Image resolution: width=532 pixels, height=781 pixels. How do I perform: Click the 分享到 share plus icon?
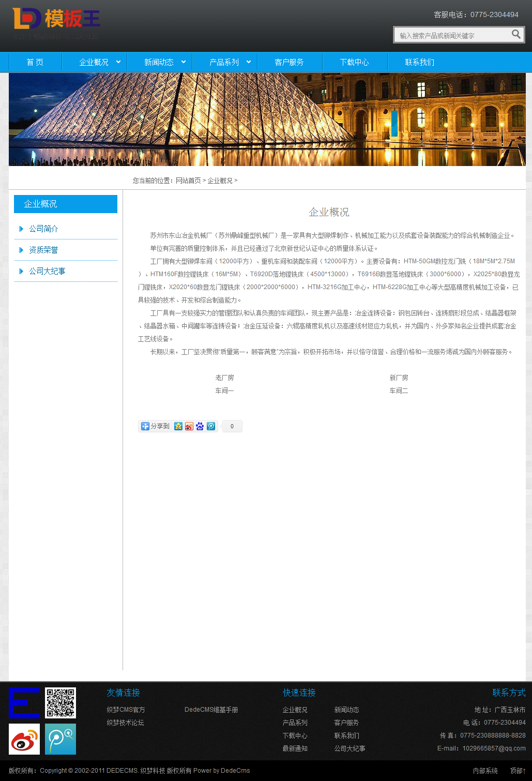click(145, 426)
